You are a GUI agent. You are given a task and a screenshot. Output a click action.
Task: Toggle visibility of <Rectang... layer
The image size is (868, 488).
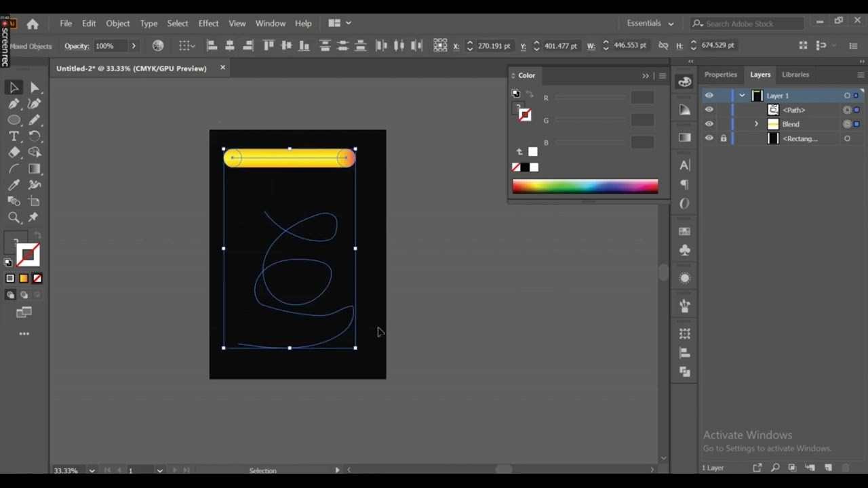pos(709,138)
